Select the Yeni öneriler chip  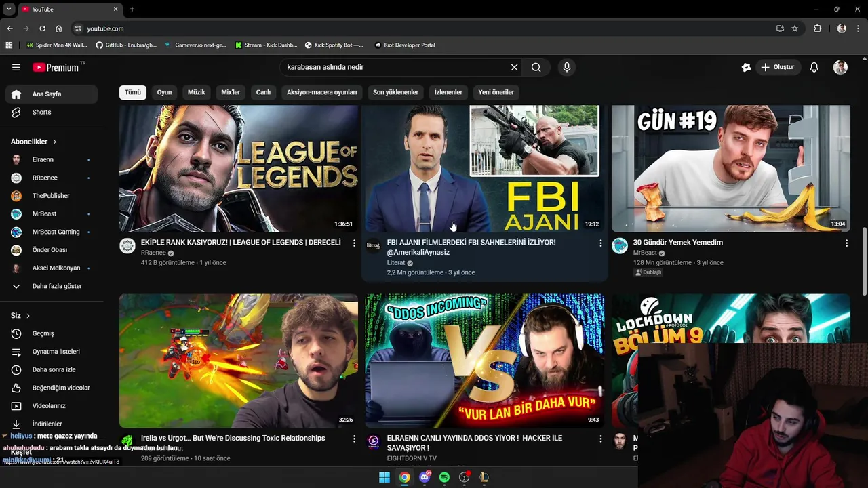496,92
